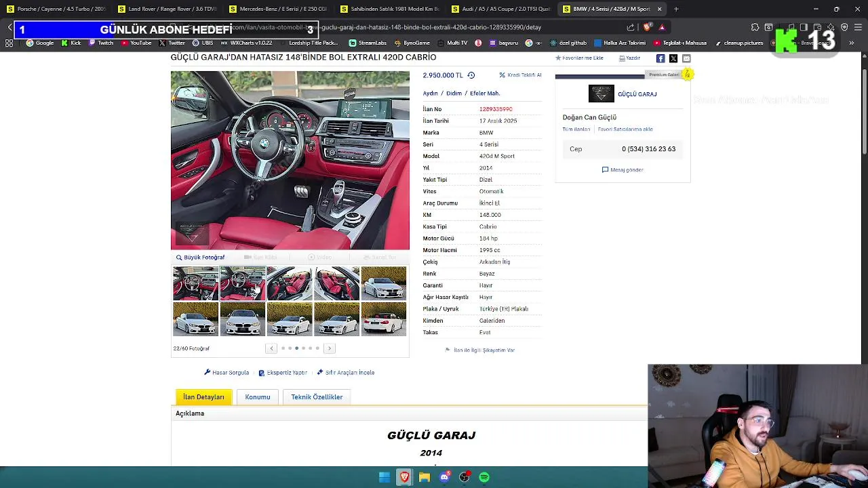Open Halka Arz Takvimi bookmark
This screenshot has width=868, height=488.
[620, 43]
